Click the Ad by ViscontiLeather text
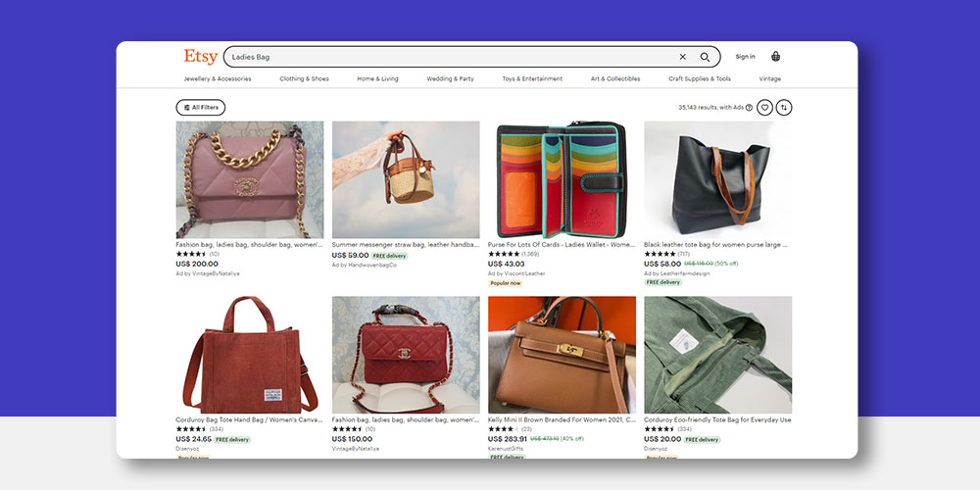The height and width of the screenshot is (490, 980). tap(516, 273)
